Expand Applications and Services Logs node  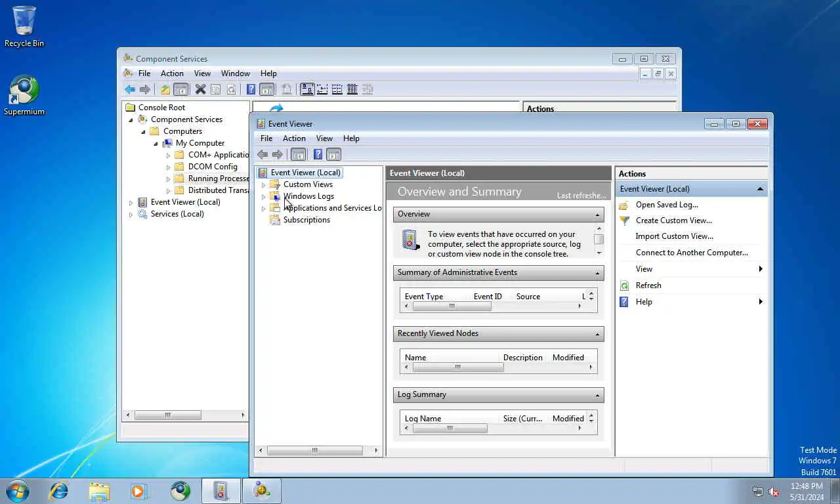coord(264,208)
